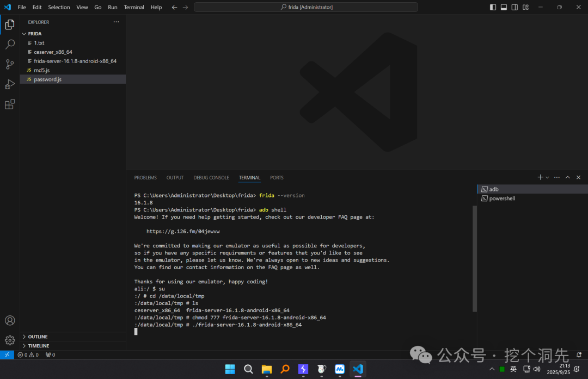Open md5.js in the explorer

coord(41,70)
